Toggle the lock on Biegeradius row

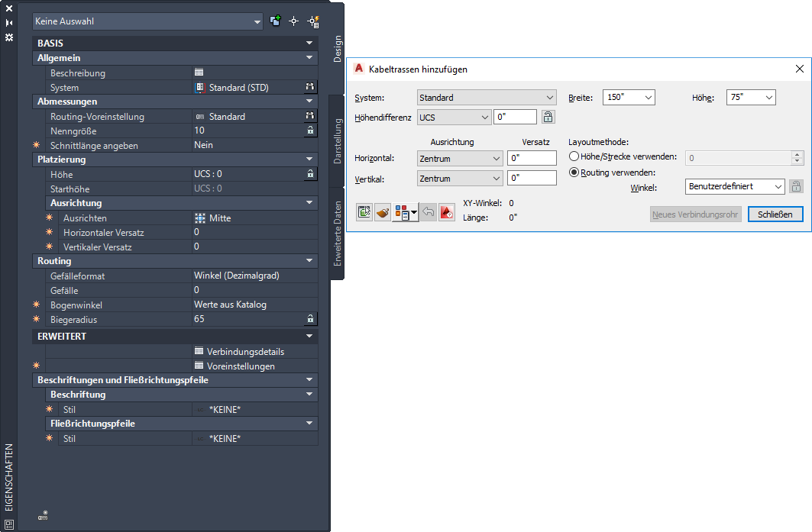[310, 319]
